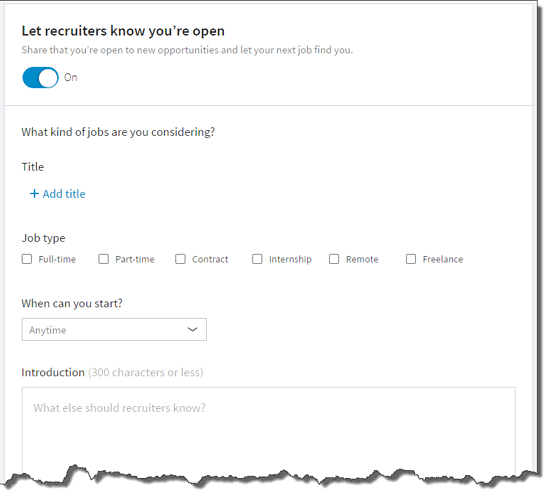Screen dimensions: 549x500
Task: Click the Part-time label text
Action: point(135,259)
